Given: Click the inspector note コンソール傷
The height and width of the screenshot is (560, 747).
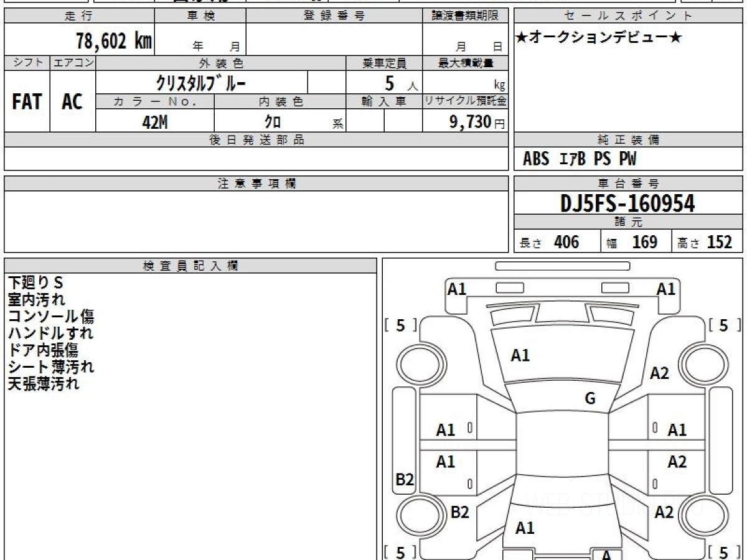Looking at the screenshot, I should point(51,316).
